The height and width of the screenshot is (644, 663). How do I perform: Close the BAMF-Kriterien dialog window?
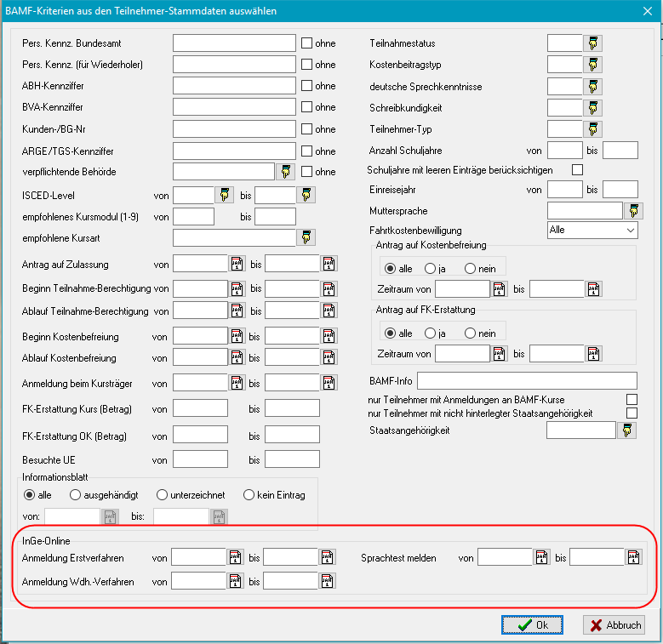[648, 11]
